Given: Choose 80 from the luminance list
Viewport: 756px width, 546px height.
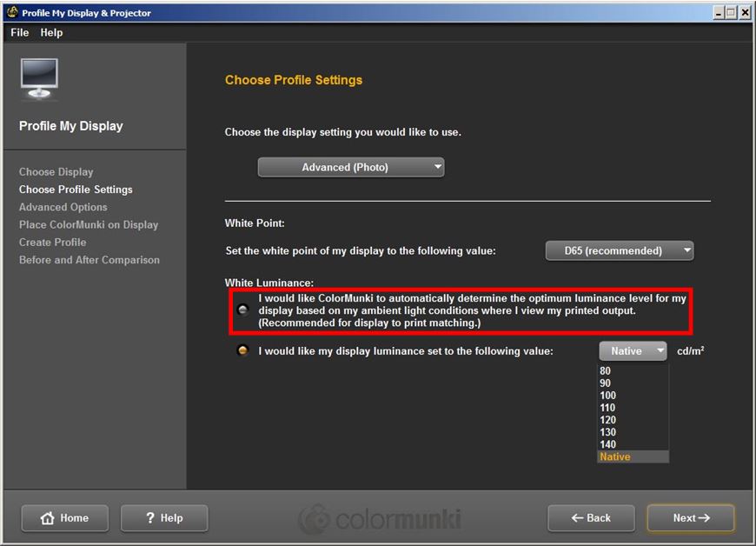Looking at the screenshot, I should tap(606, 370).
